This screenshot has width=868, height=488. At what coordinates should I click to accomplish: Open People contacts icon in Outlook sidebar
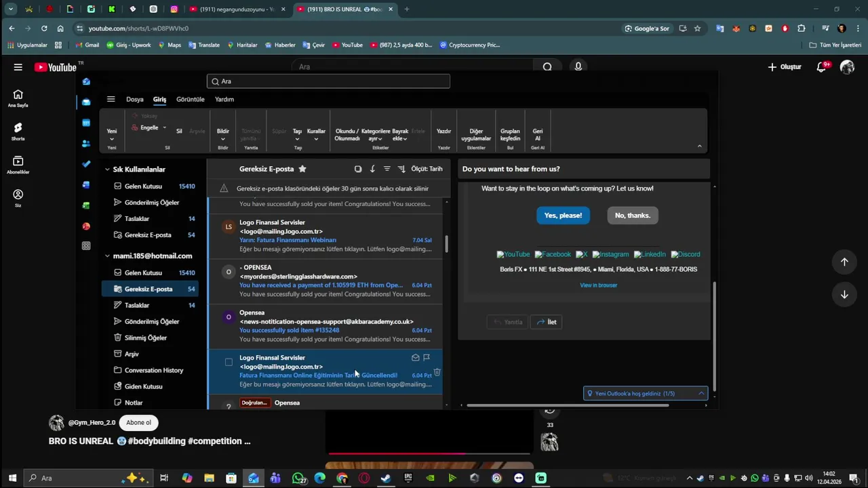[x=86, y=144]
